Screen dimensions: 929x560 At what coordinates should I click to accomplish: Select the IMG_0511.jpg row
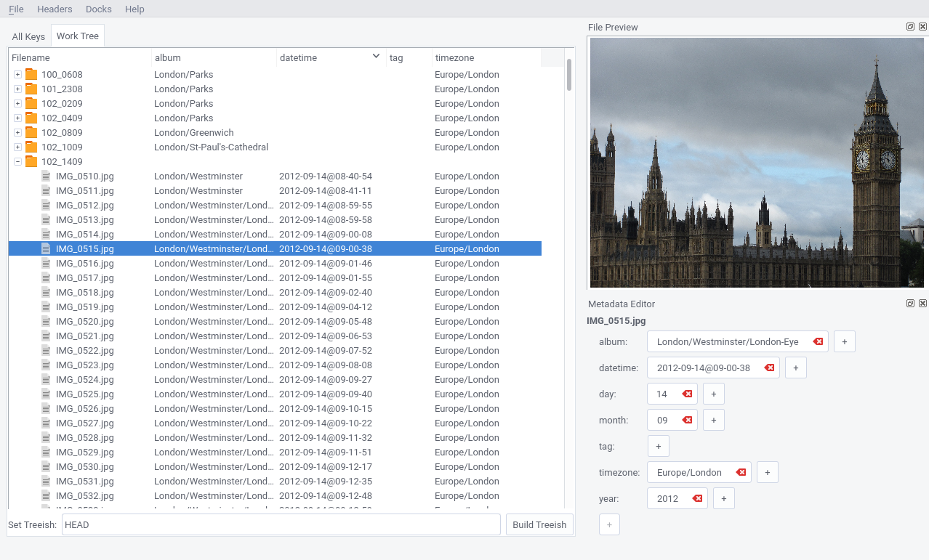[275, 190]
